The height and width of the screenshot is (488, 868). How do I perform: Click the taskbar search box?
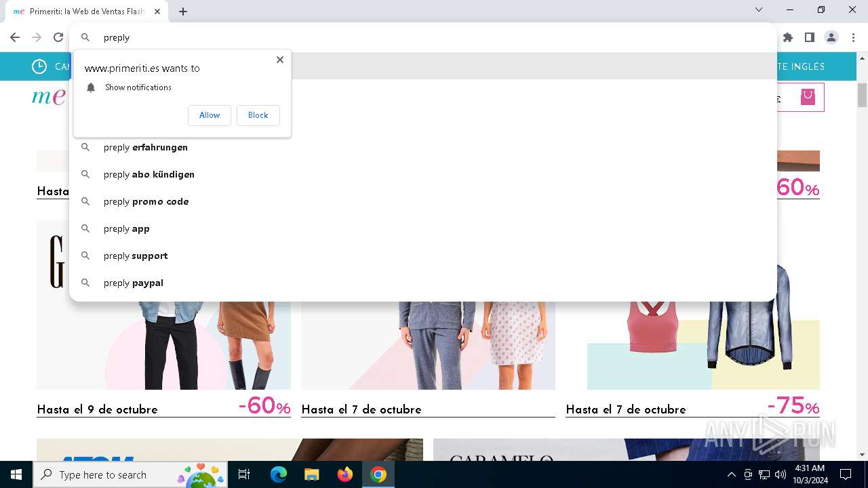click(130, 474)
